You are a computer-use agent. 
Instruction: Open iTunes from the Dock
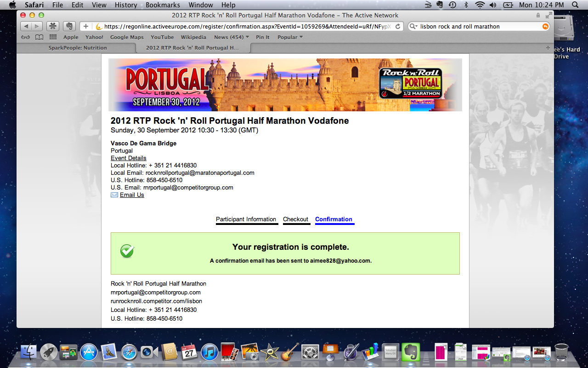[209, 352]
